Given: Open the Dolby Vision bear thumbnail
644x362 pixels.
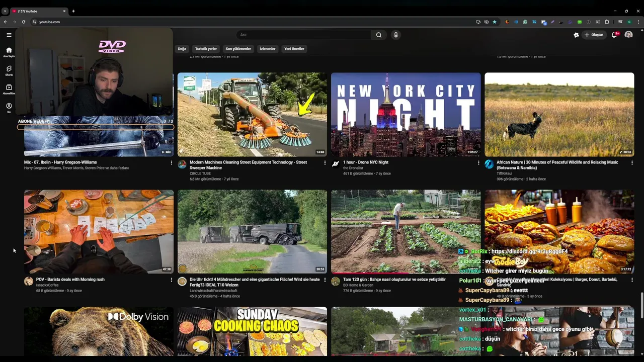Looking at the screenshot, I should (x=99, y=331).
